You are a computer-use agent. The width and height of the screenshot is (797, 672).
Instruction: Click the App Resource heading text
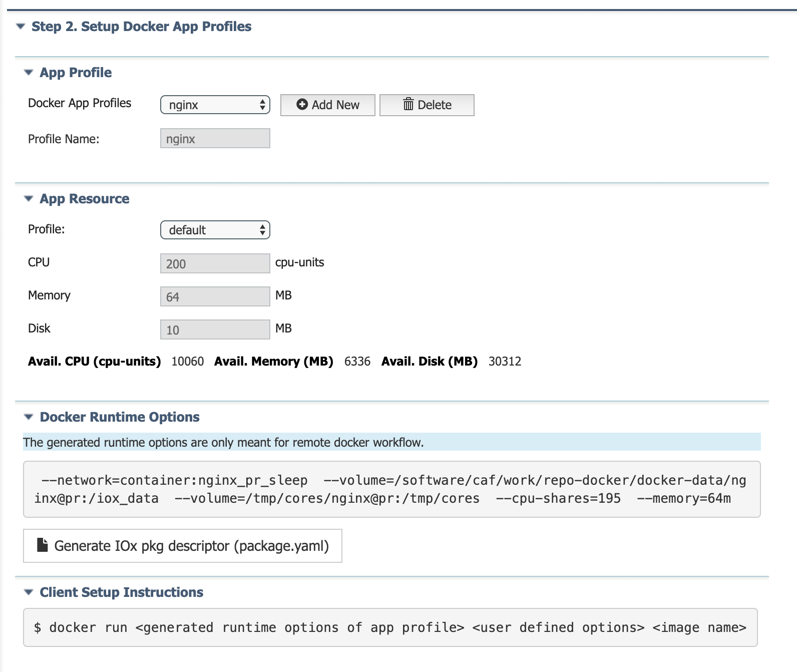85,199
